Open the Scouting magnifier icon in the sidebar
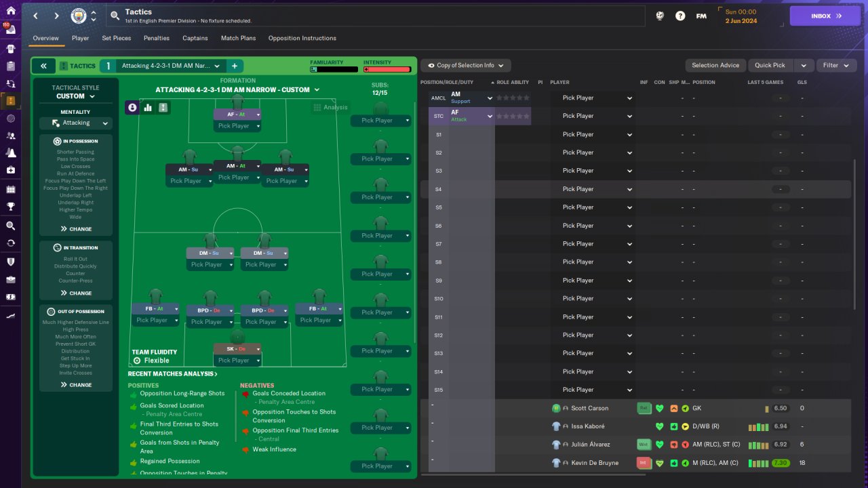Screen dimensions: 868x488 (11, 225)
